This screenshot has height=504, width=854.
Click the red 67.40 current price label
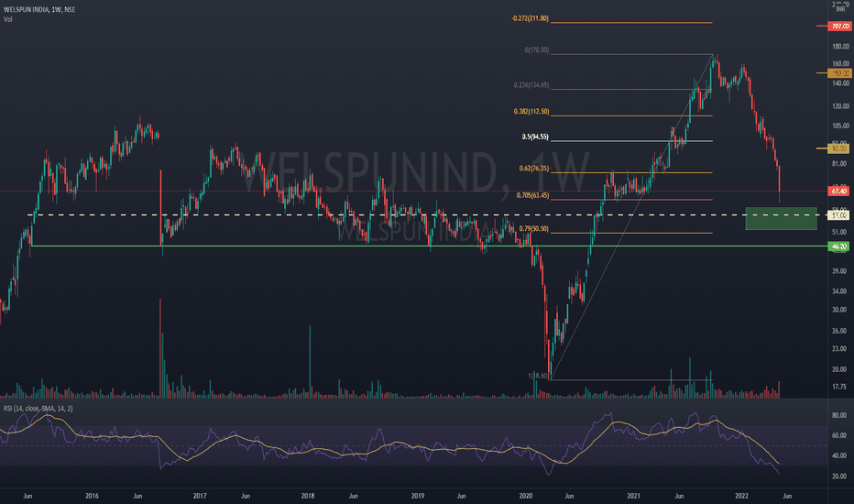click(x=839, y=192)
